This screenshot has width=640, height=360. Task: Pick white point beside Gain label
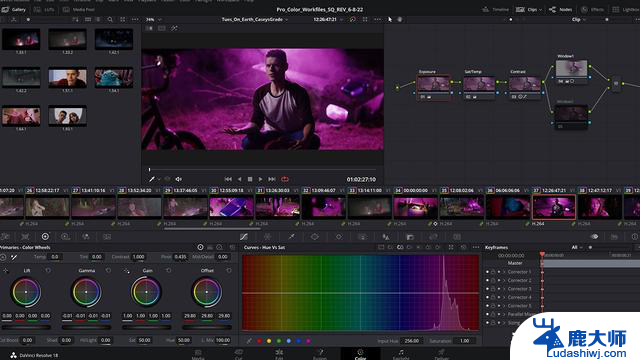[127, 271]
